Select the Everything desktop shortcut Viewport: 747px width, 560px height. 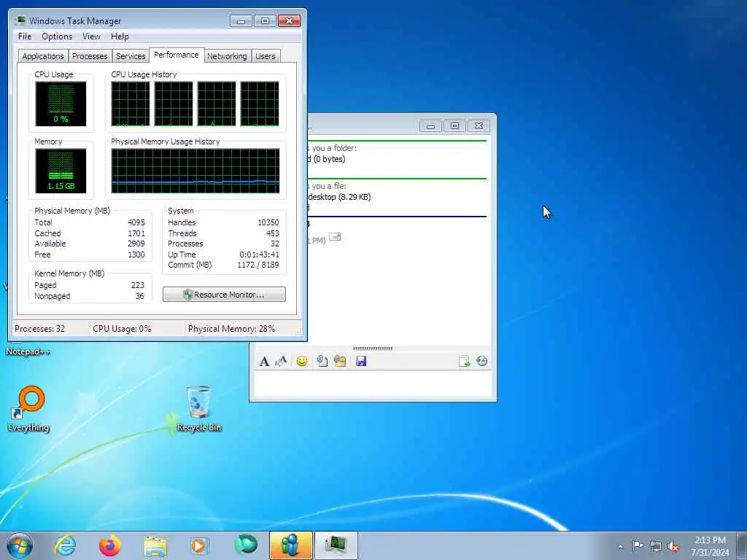tap(28, 410)
